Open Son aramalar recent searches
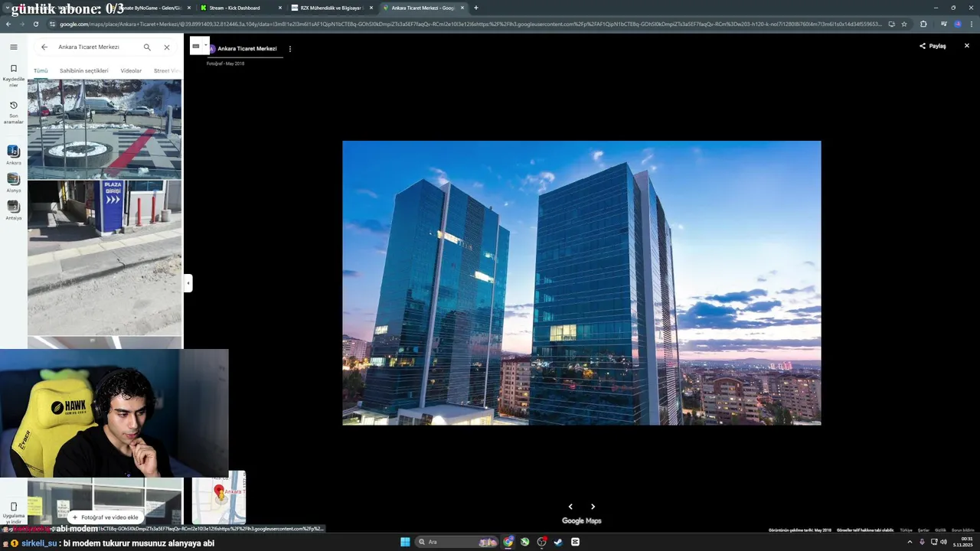 coord(13,112)
